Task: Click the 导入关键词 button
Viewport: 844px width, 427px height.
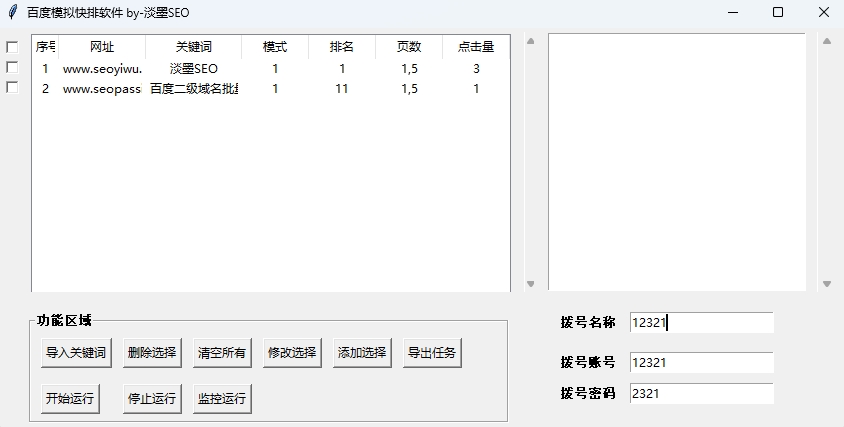Action: [x=76, y=353]
